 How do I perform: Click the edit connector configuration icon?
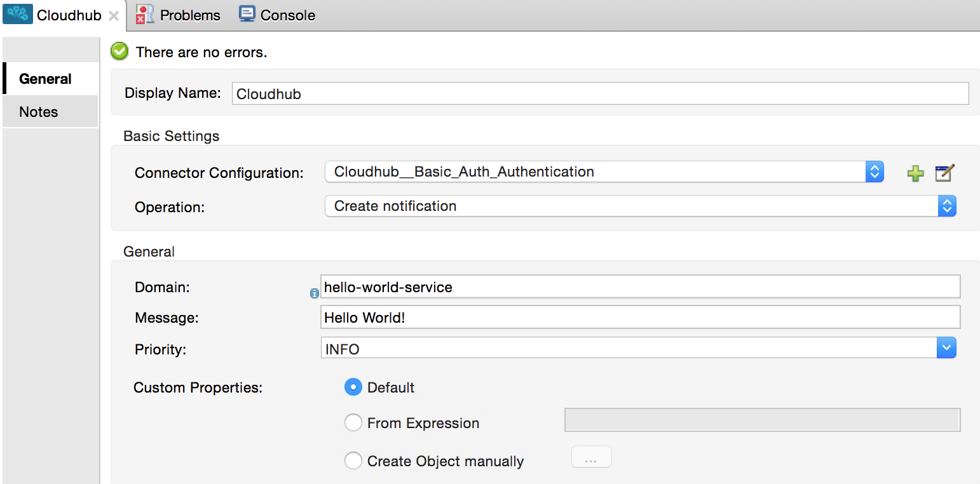[944, 172]
